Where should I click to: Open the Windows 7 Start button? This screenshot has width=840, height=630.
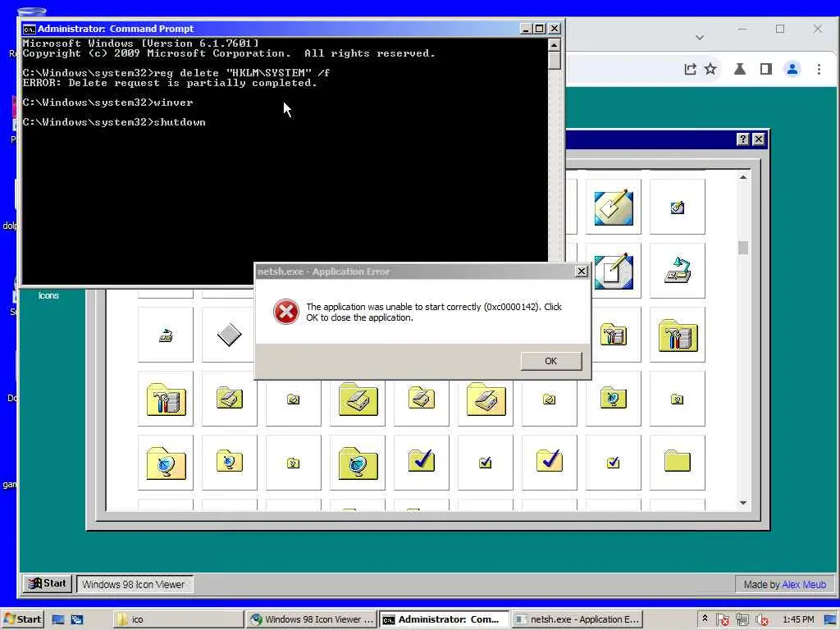[x=22, y=619]
